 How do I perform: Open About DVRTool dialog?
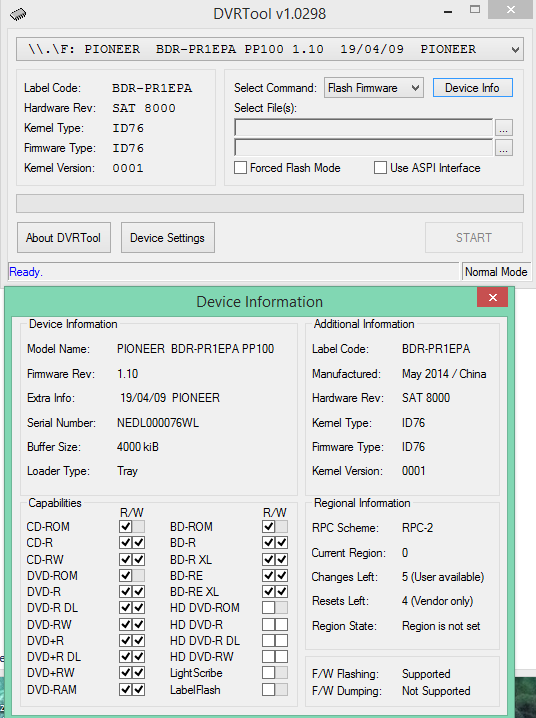click(x=64, y=238)
